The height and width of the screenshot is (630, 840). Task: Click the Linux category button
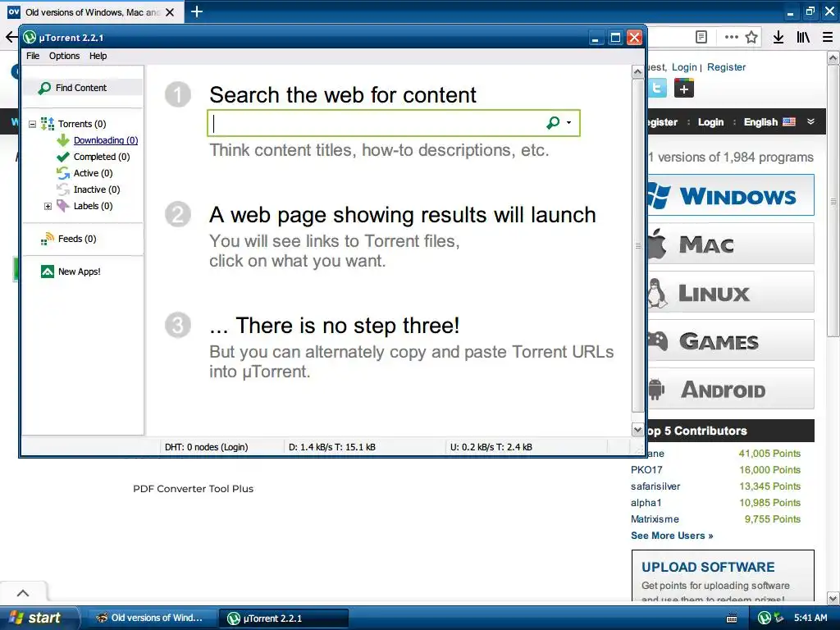point(730,292)
